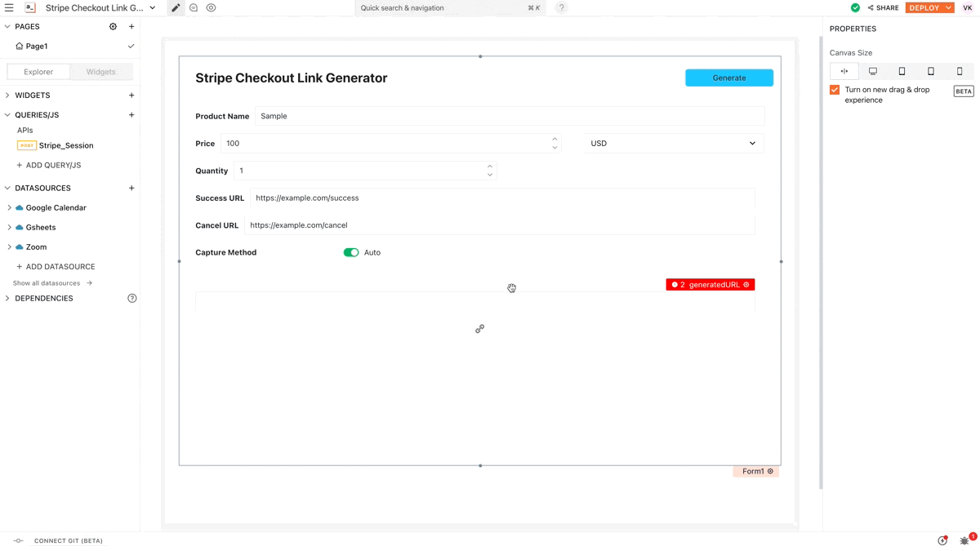Click the preview eye icon

click(211, 8)
